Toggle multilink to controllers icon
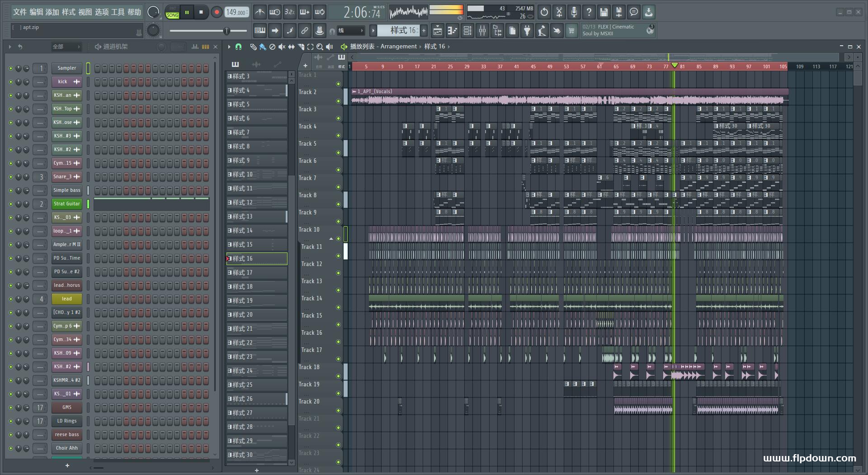Screen dimensions: 868x475 point(305,31)
